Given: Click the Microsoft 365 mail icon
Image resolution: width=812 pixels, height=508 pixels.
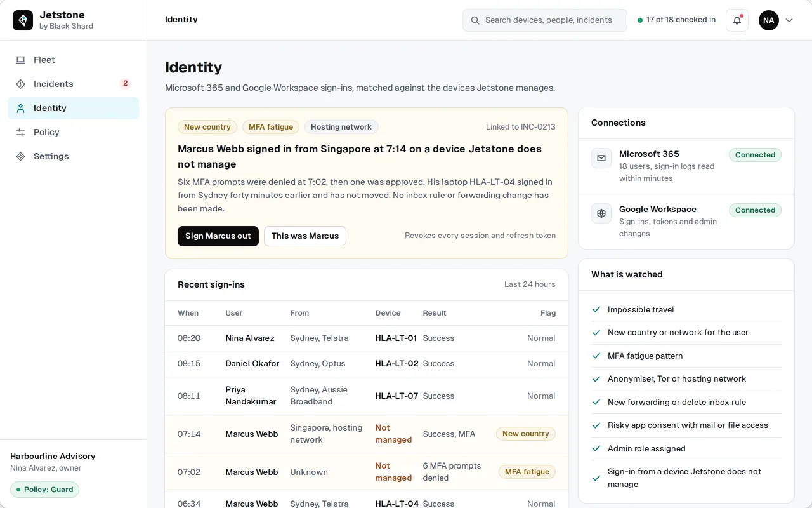Looking at the screenshot, I should pos(601,158).
